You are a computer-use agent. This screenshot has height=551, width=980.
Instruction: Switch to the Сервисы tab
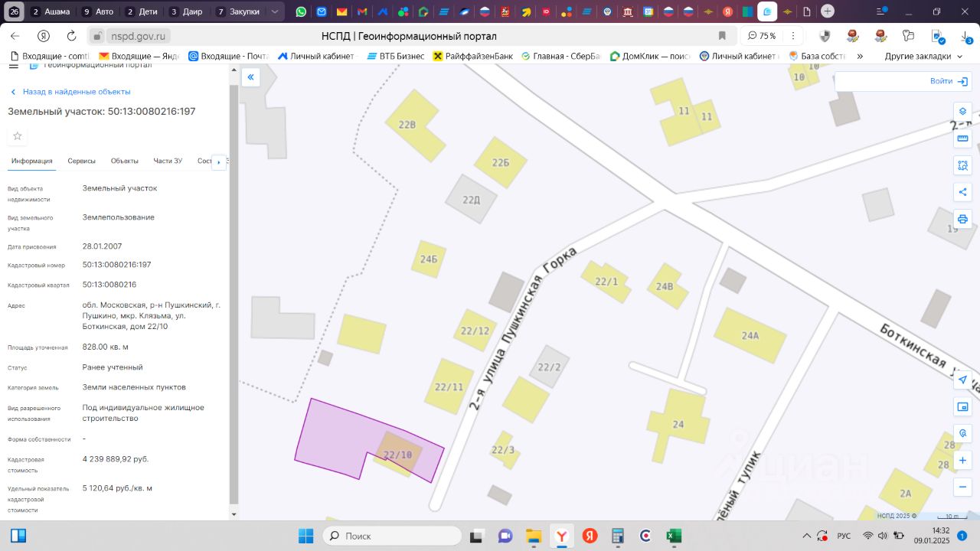click(x=82, y=161)
